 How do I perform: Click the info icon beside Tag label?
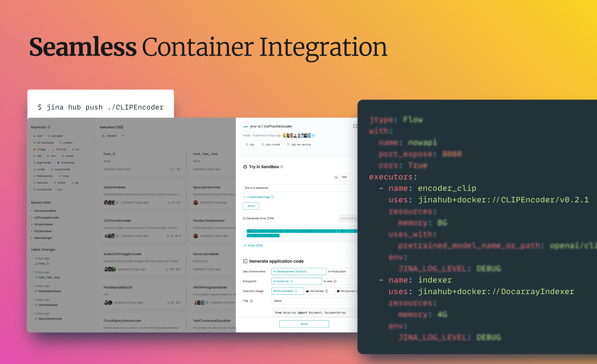click(251, 301)
